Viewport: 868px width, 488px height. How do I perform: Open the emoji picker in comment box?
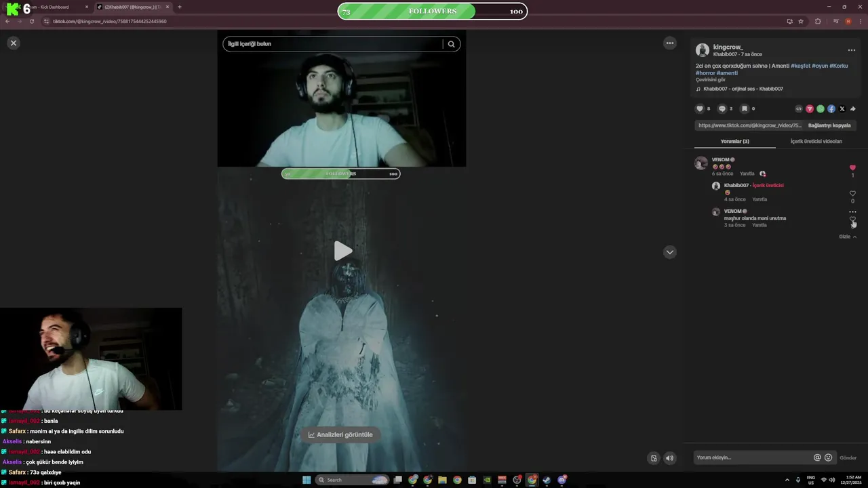(828, 457)
